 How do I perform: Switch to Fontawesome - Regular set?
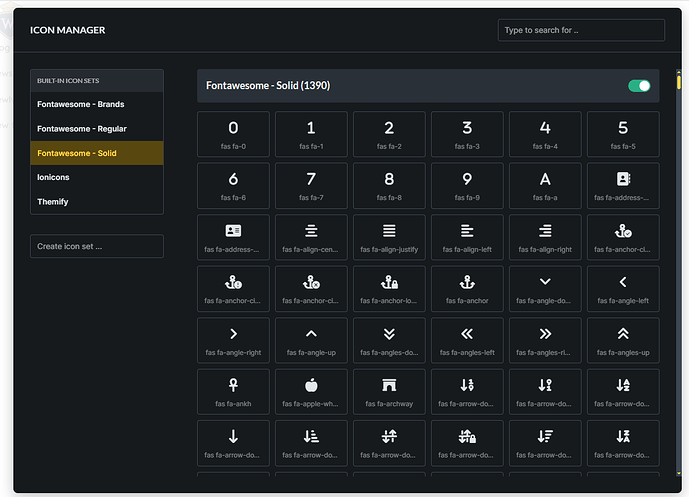[x=97, y=129]
